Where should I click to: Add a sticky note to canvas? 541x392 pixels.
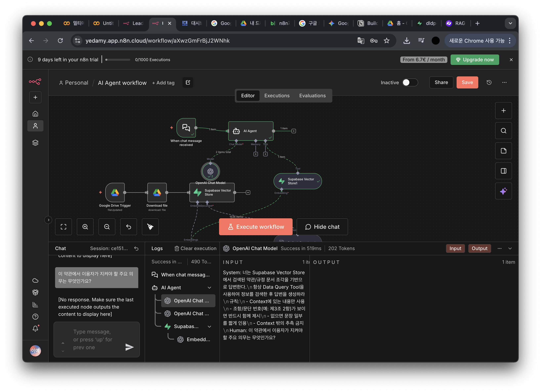503,151
